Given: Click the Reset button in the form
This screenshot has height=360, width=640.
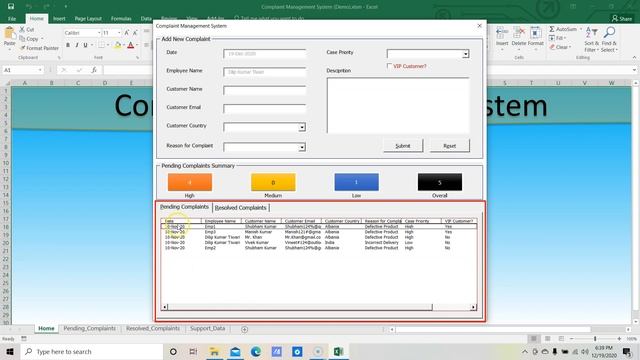Looking at the screenshot, I should point(449,146).
